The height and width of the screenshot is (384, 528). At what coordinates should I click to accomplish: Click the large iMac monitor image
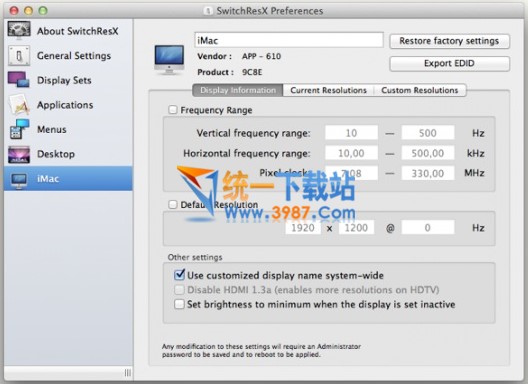[x=169, y=59]
